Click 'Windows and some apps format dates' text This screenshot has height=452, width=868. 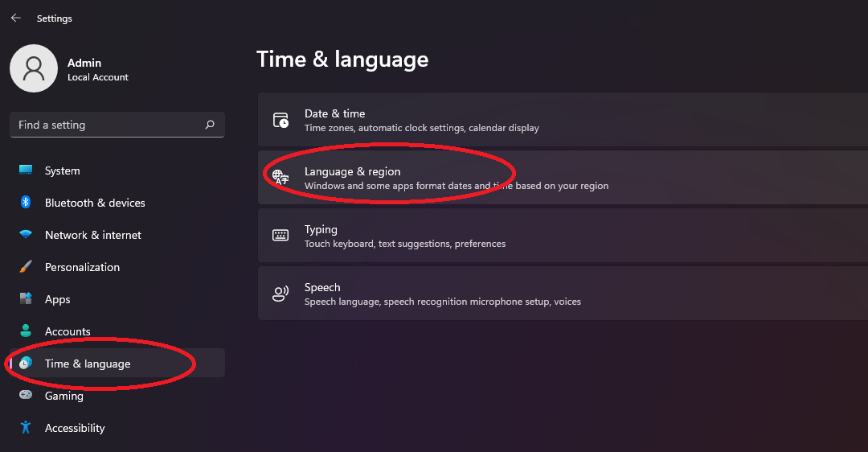point(457,186)
